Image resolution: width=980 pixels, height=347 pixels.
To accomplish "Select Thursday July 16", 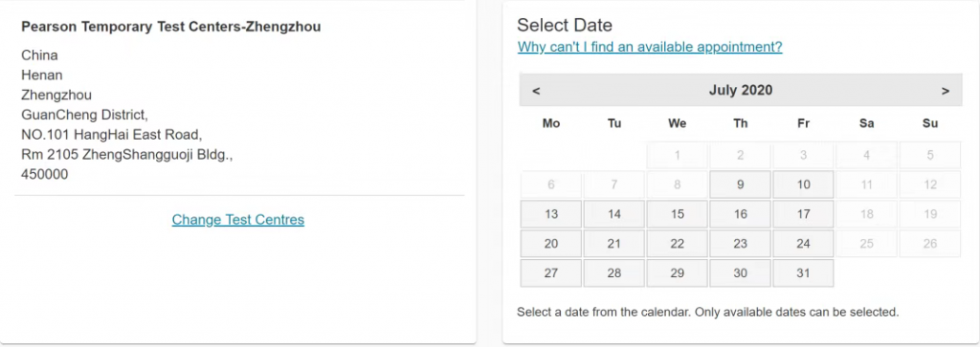I will coord(740,214).
